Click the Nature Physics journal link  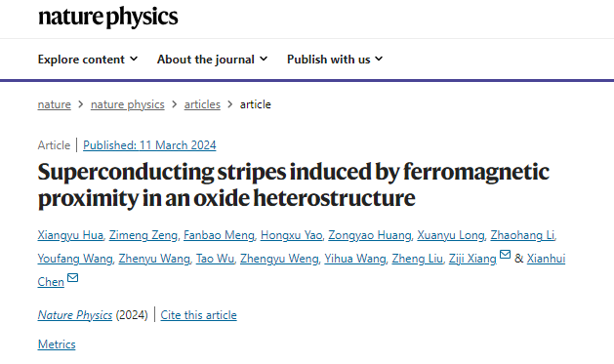[75, 315]
